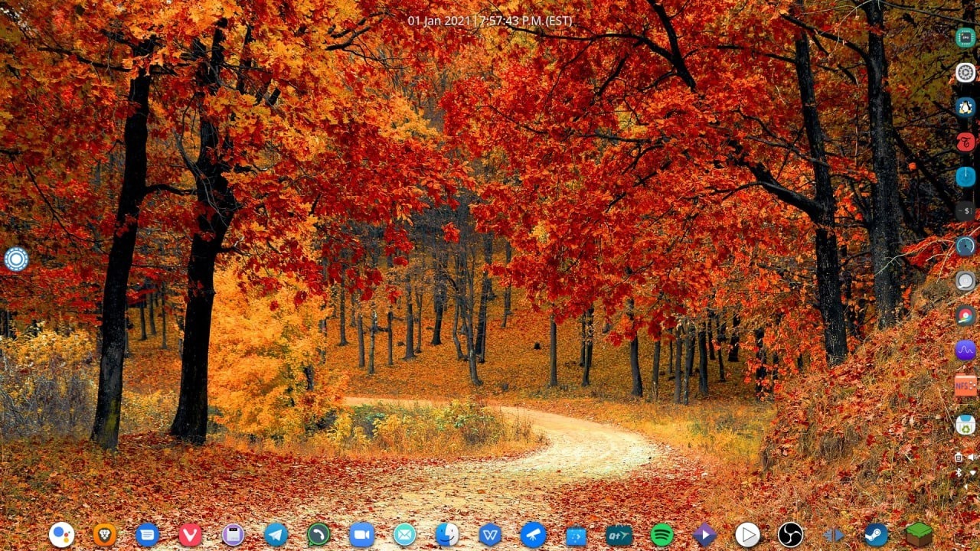Launch Minecraft grass block icon
The width and height of the screenshot is (980, 551).
919,533
